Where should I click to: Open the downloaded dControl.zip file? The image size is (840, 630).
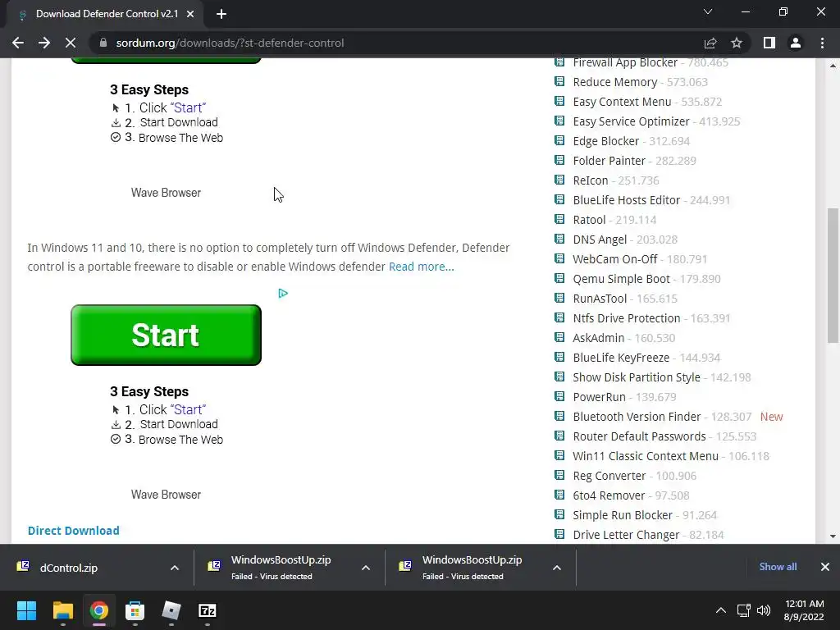point(69,568)
